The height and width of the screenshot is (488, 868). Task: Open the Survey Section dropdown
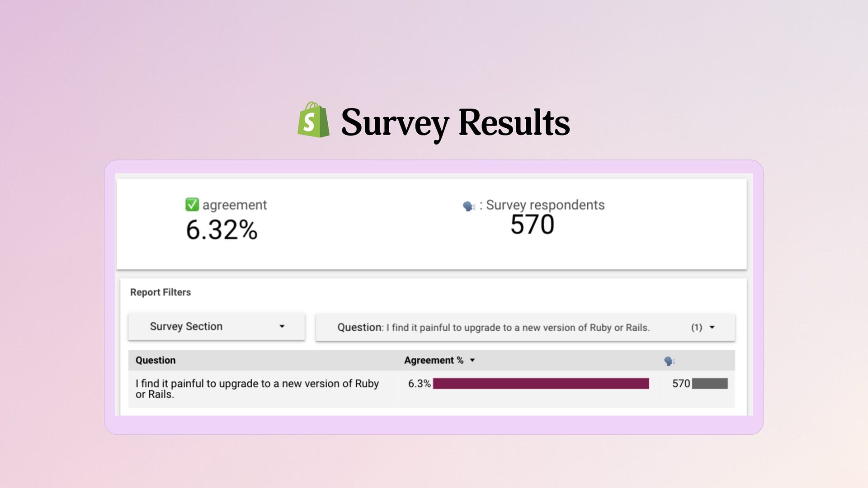tap(216, 326)
